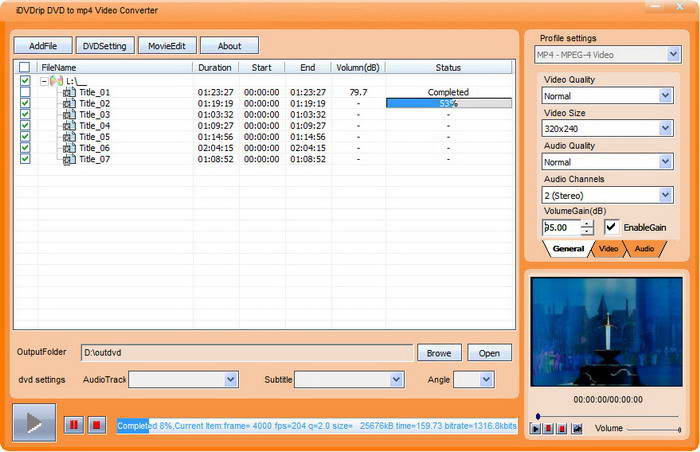This screenshot has height=452, width=700.
Task: Increase VolumeGain with spinner up arrow
Action: tap(587, 224)
